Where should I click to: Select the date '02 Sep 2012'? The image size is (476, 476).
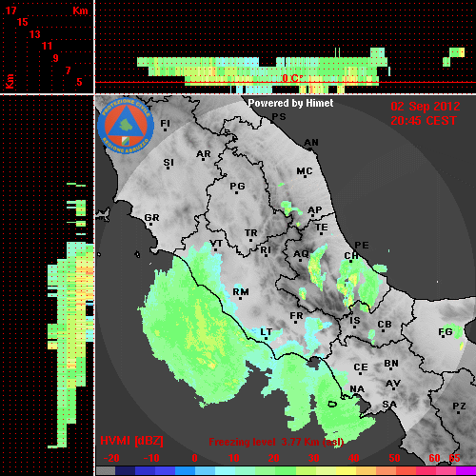(x=426, y=107)
